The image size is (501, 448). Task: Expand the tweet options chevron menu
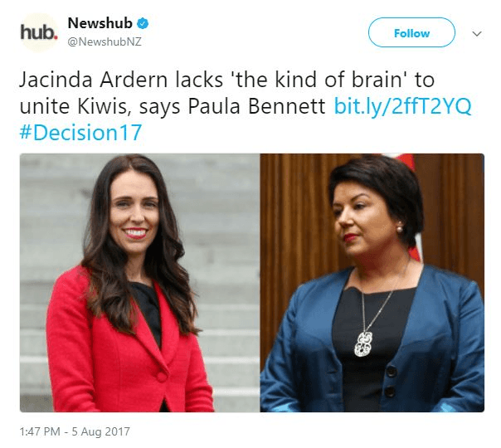(477, 33)
